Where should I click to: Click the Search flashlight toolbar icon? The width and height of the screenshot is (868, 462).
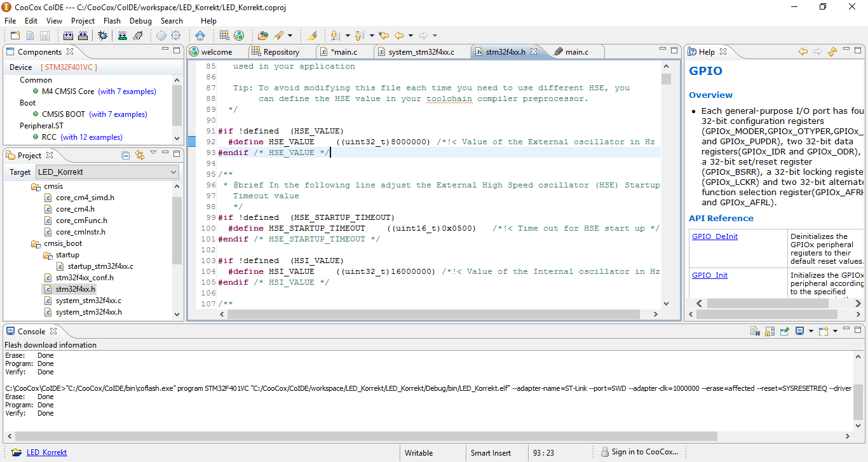click(278, 36)
